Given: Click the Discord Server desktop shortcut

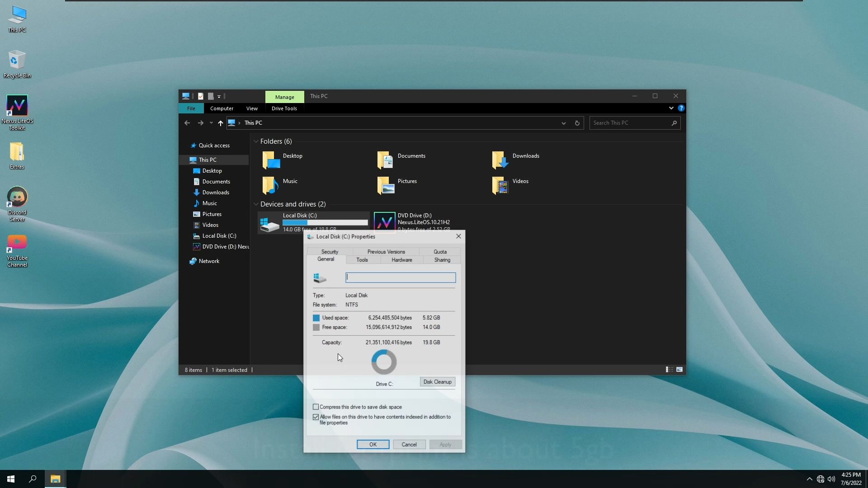Looking at the screenshot, I should point(17,197).
